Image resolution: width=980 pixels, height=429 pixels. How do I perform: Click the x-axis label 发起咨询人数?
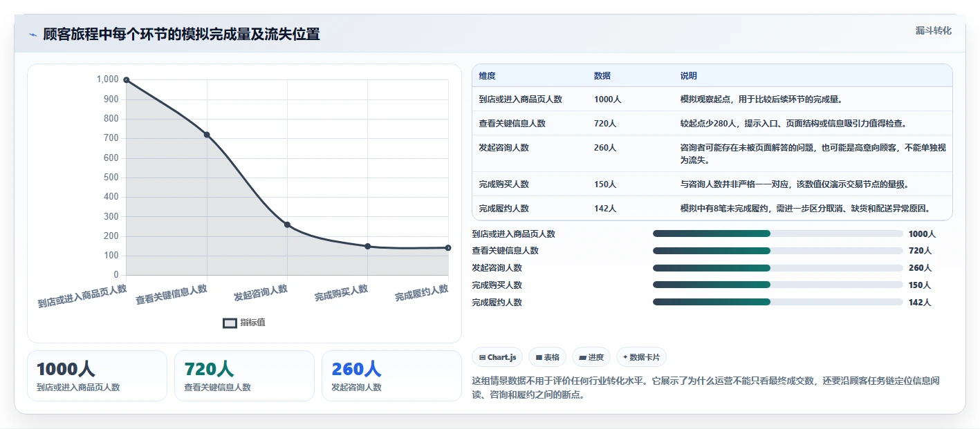260,293
